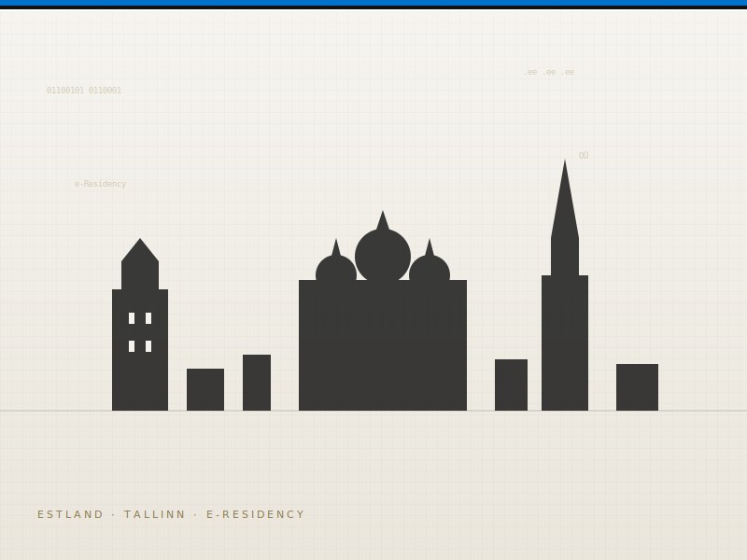The width and height of the screenshot is (747, 560).
Task: Click the pointed roof of the left tower
Action: pos(140,252)
